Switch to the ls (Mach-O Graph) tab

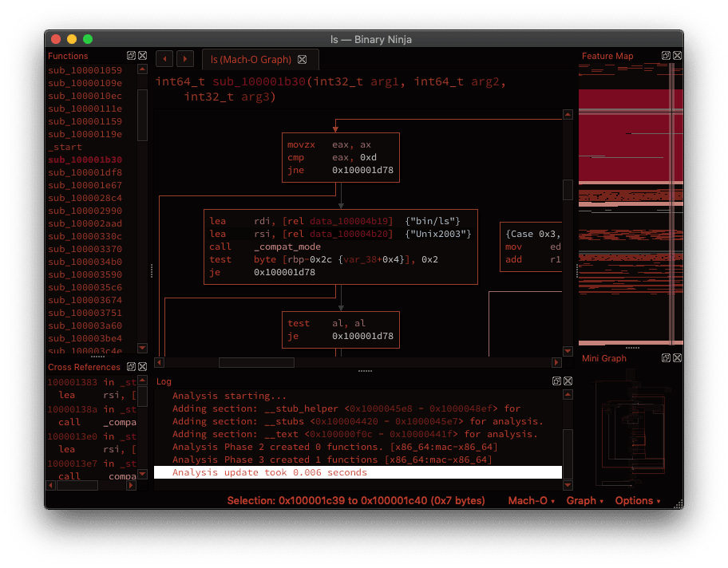click(251, 60)
